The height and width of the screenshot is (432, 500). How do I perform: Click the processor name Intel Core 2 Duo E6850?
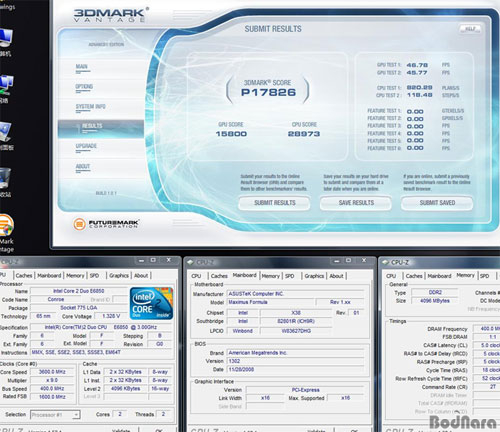click(x=79, y=291)
